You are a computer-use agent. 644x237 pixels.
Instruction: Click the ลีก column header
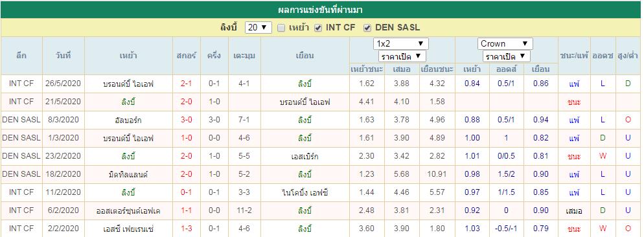tap(21, 56)
